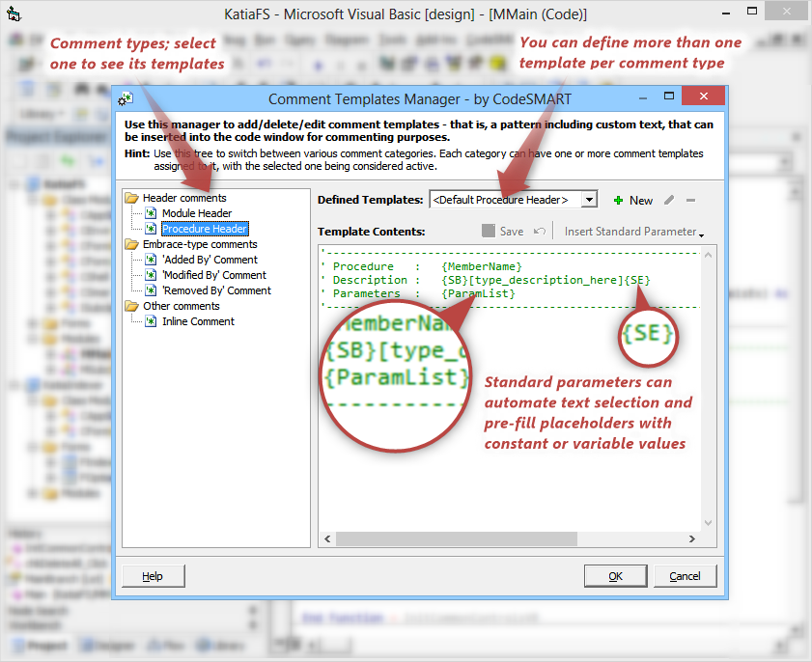Close the Comment Templates Manager dialog
Screen dimensions: 812x662
coord(703,96)
